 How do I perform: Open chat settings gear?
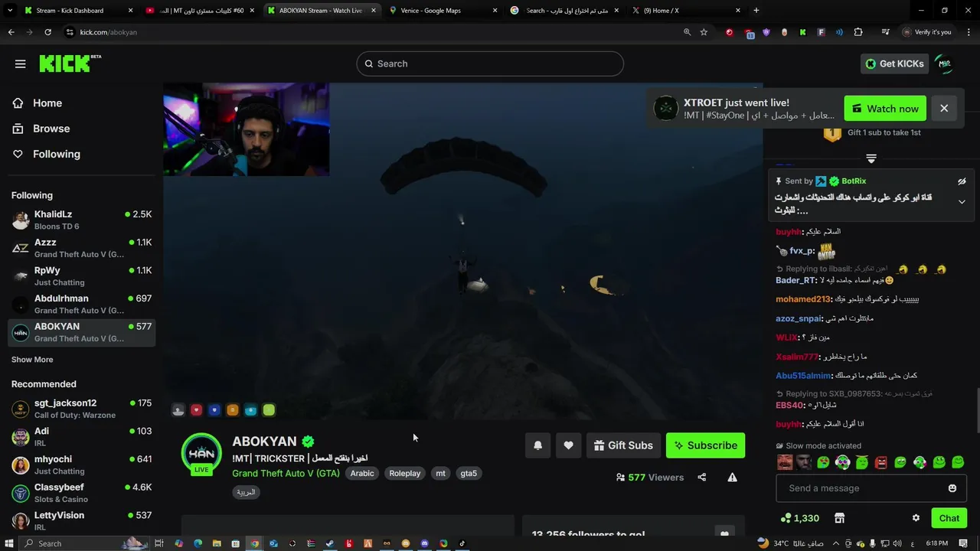[x=916, y=518]
